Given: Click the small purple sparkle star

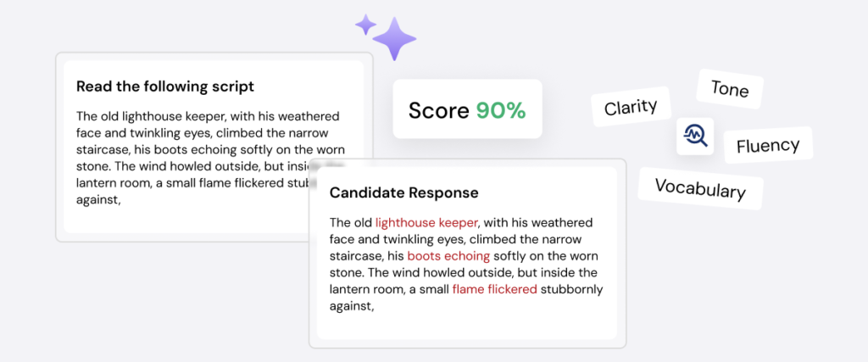Looking at the screenshot, I should coord(365,25).
